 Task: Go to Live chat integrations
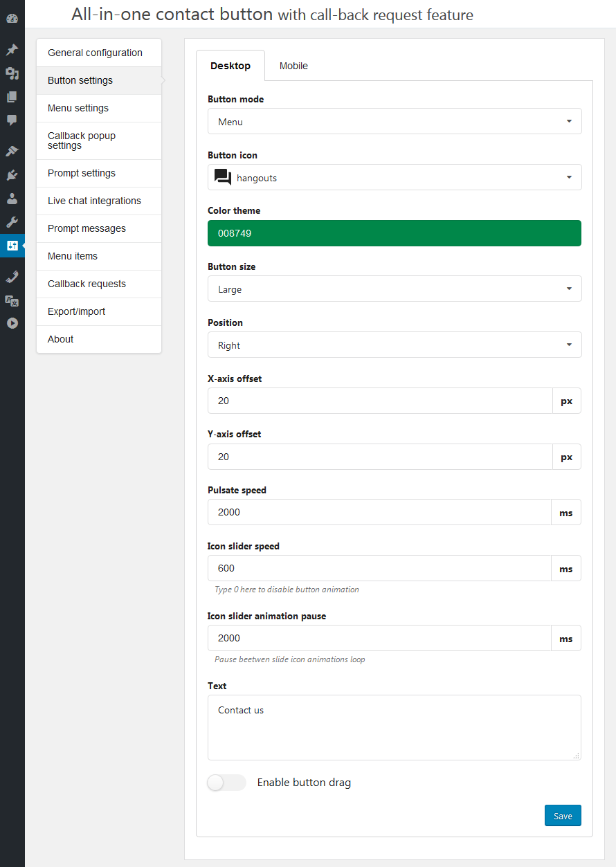coord(94,201)
